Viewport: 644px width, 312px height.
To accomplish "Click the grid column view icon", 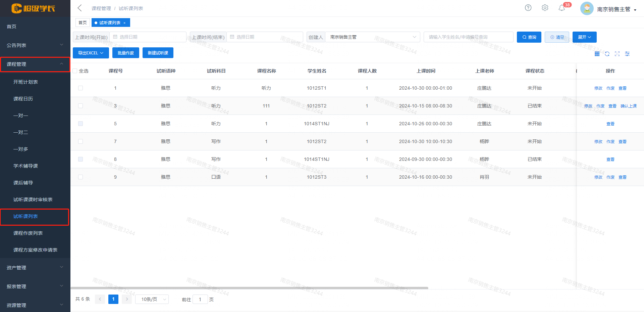I will [x=597, y=54].
